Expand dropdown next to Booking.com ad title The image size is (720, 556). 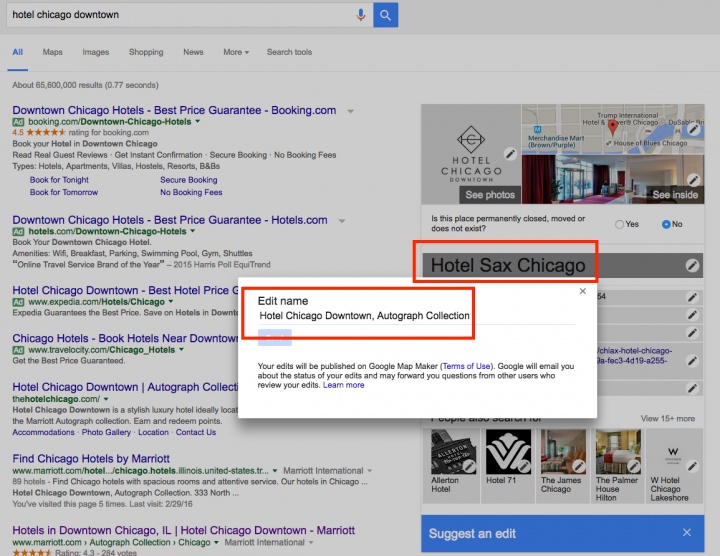coord(350,111)
